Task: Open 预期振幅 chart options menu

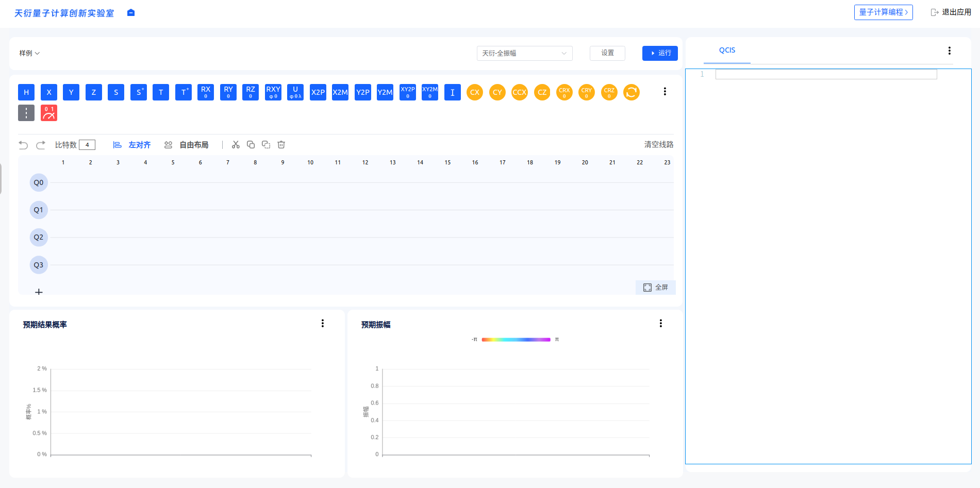Action: click(x=661, y=323)
